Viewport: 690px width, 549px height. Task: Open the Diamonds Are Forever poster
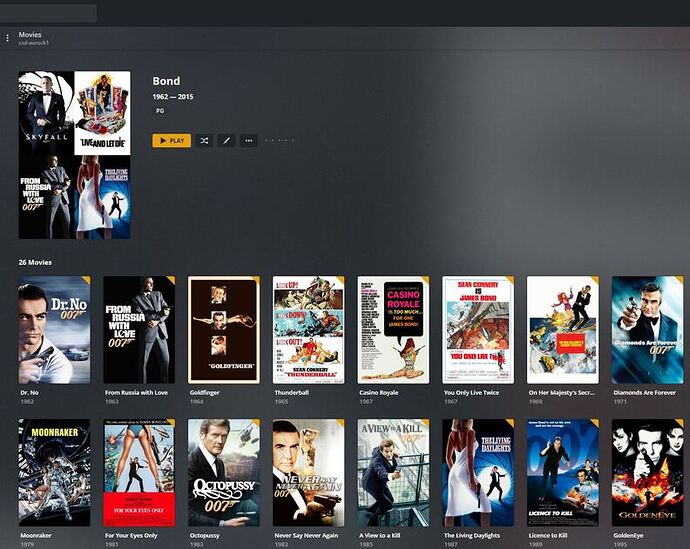648,330
